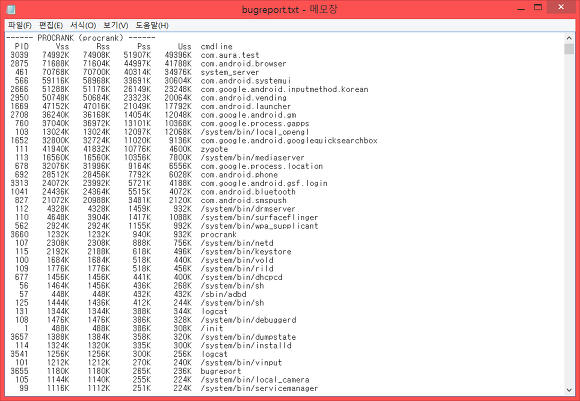
Task: Click '/system/bin/dumpstate' text
Action: click(x=248, y=337)
